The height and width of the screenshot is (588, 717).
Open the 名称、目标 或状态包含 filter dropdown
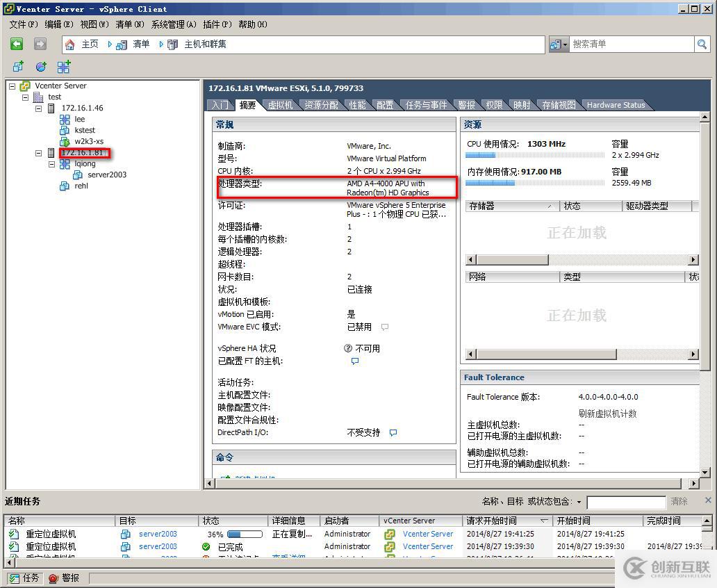[x=579, y=502]
